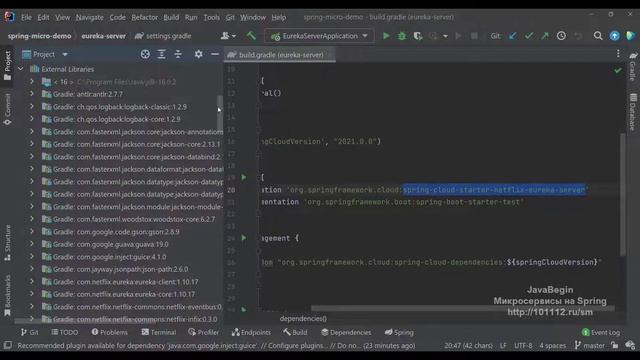Commit changes with Git checkmark icon
The width and height of the screenshot is (640, 360).
coord(529,36)
